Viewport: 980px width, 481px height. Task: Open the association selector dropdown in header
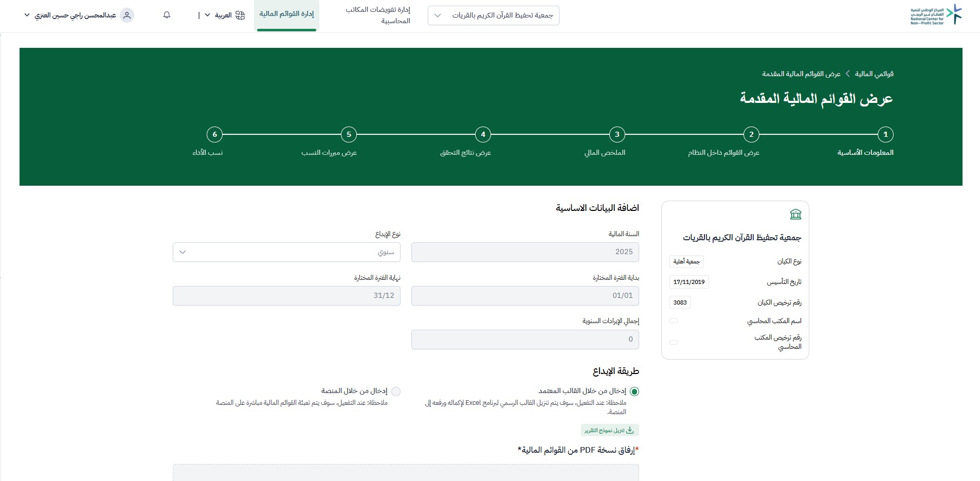(494, 15)
